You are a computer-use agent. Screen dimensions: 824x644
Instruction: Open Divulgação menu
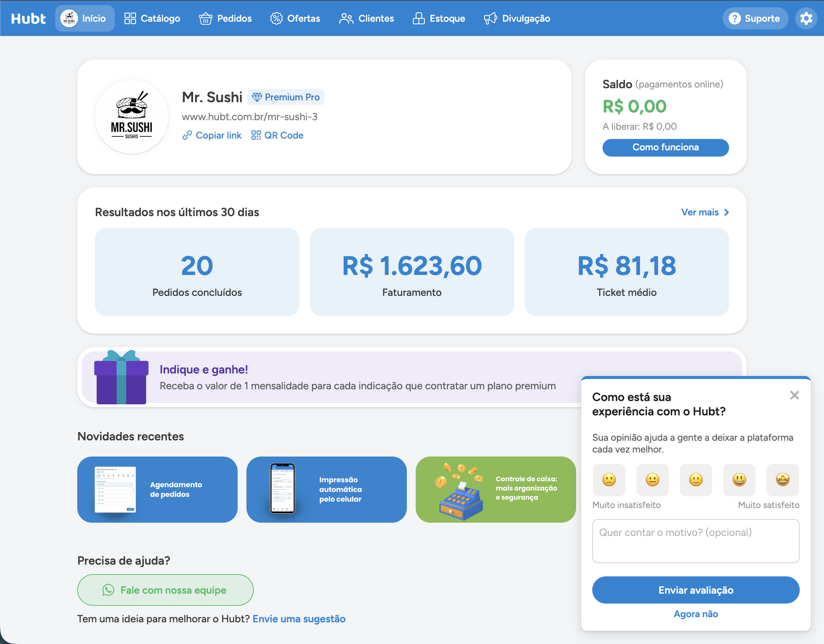click(x=517, y=18)
